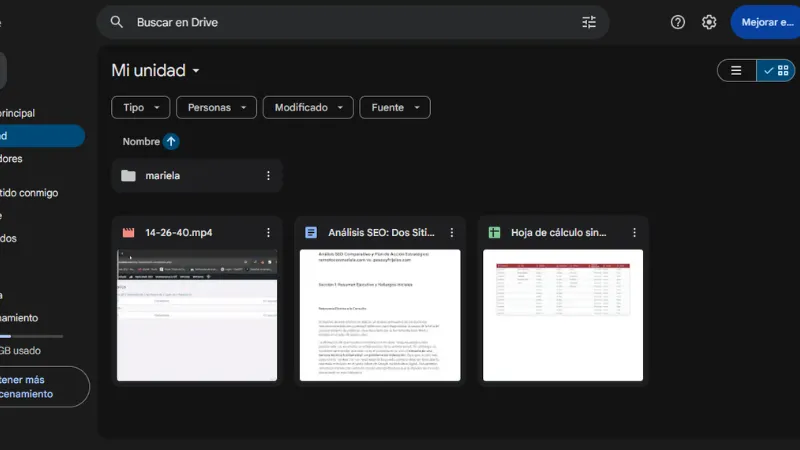Click the Hoja de cálculo sin... title

pos(559,233)
